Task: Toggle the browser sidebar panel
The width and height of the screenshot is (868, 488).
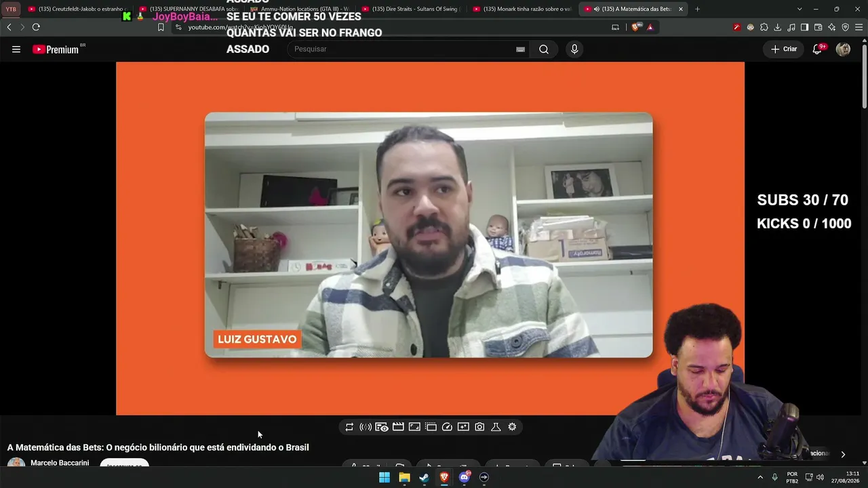Action: pos(804,27)
